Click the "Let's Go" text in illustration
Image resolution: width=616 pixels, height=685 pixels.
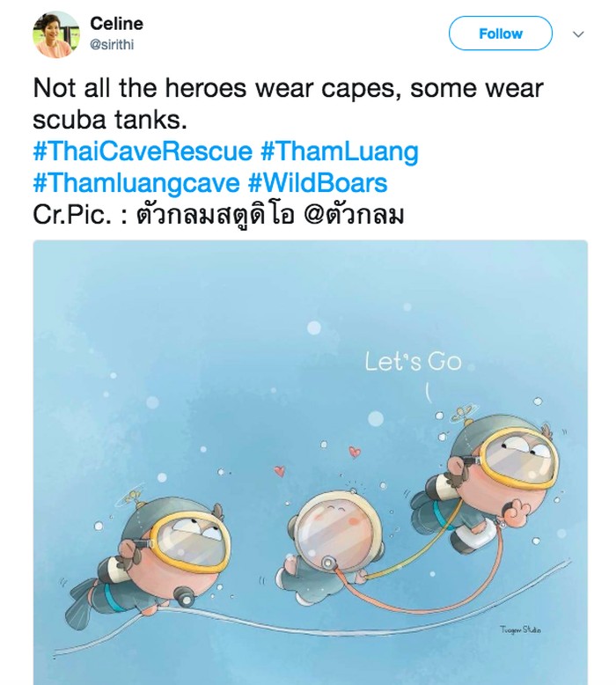click(x=414, y=362)
